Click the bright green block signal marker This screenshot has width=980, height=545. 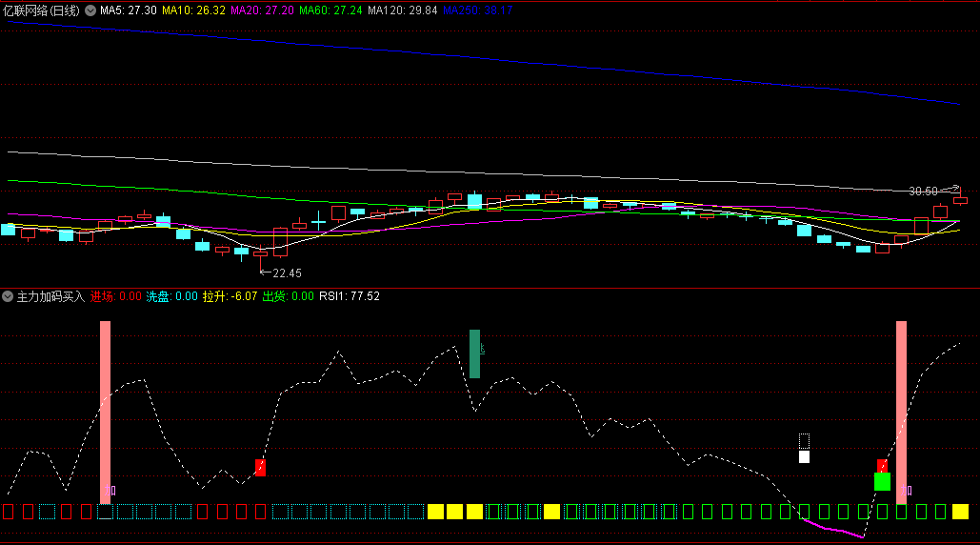(x=882, y=482)
